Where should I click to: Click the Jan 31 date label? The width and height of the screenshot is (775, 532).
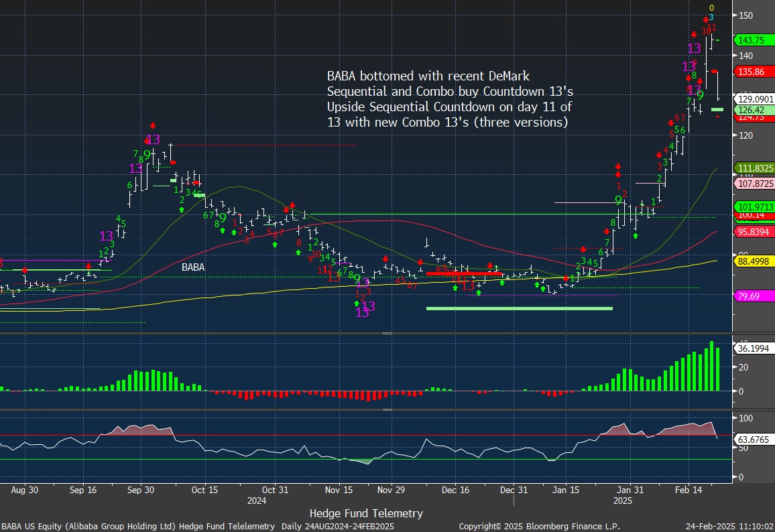click(630, 490)
